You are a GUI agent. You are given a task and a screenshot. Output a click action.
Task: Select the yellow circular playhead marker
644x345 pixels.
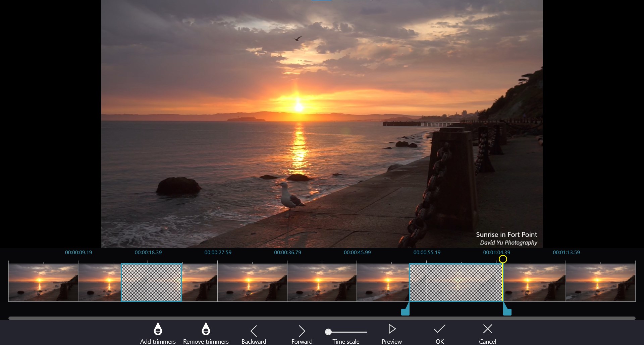503,259
